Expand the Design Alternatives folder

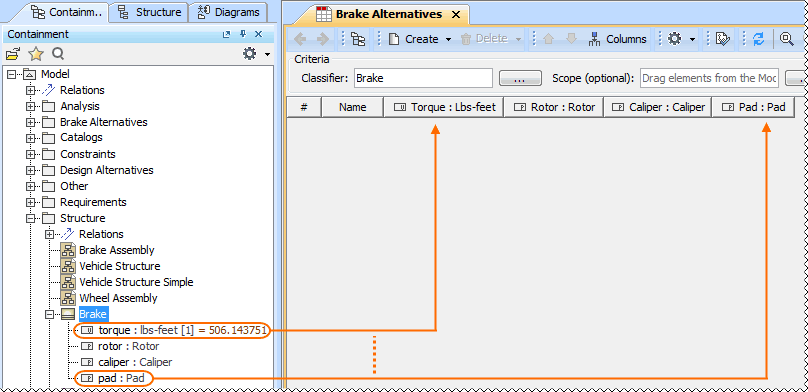[x=30, y=170]
